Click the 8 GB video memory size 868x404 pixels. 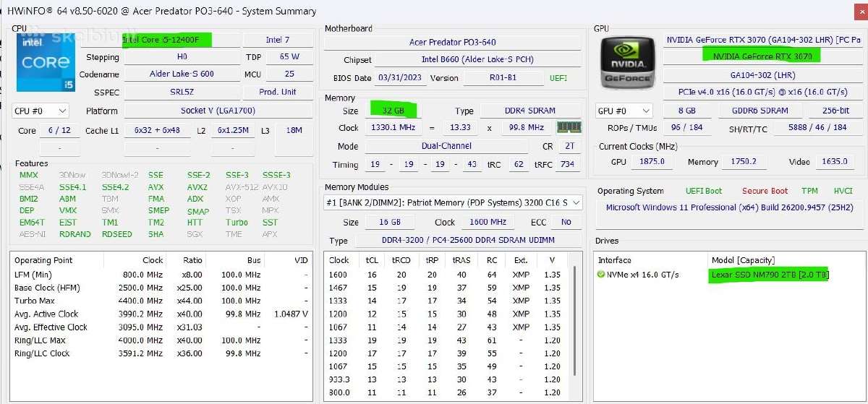[686, 111]
